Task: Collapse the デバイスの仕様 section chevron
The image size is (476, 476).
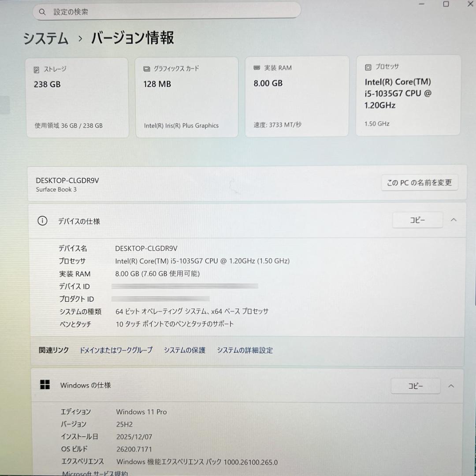Action: pos(453,219)
